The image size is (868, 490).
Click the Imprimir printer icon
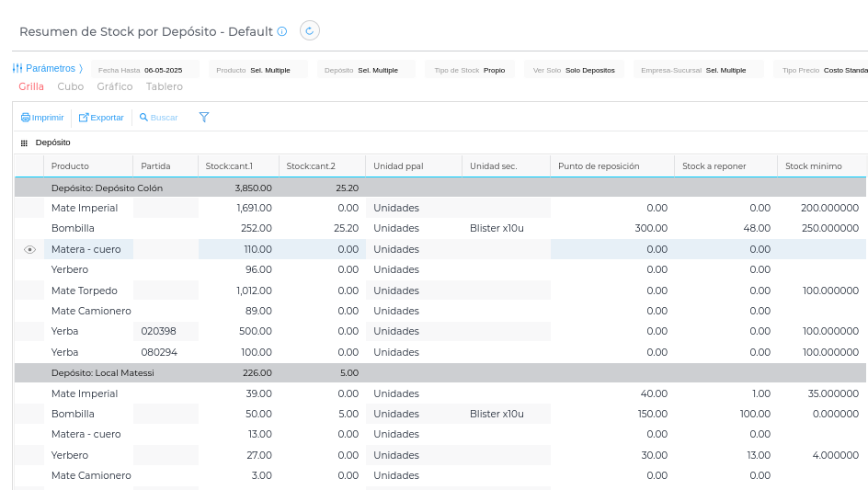click(x=26, y=118)
